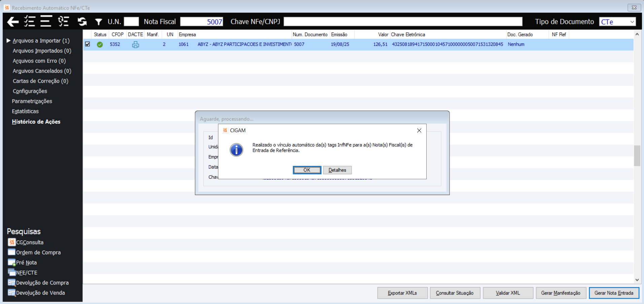Click the select-all checklist icon in toolbar

pyautogui.click(x=30, y=22)
